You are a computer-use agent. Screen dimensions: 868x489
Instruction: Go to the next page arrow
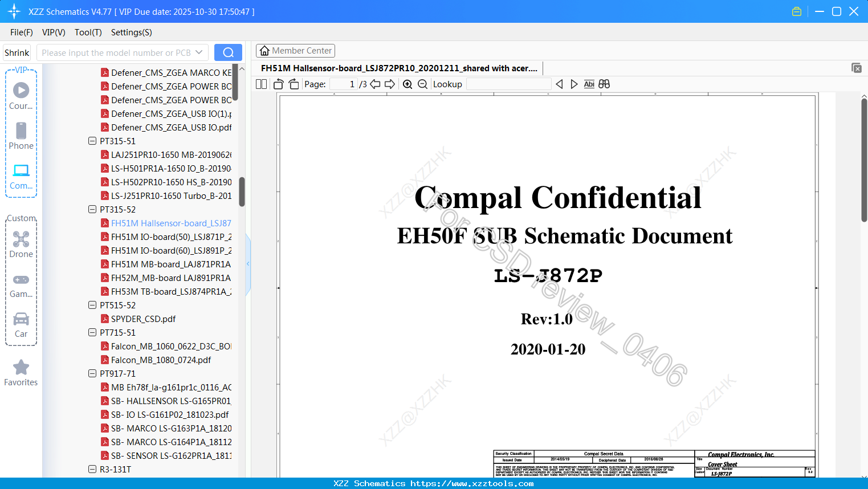coord(390,84)
